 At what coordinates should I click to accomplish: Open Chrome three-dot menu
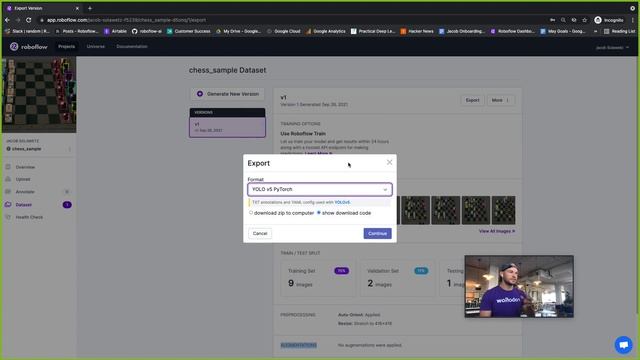point(633,20)
